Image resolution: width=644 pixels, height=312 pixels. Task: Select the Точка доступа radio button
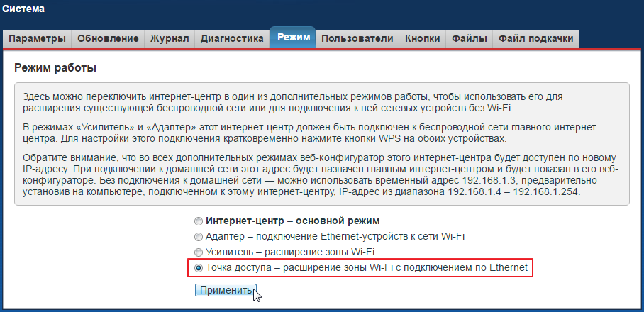[199, 268]
